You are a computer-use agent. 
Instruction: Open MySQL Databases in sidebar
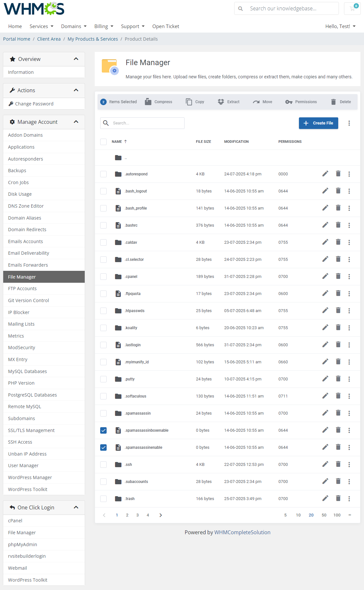(x=27, y=371)
